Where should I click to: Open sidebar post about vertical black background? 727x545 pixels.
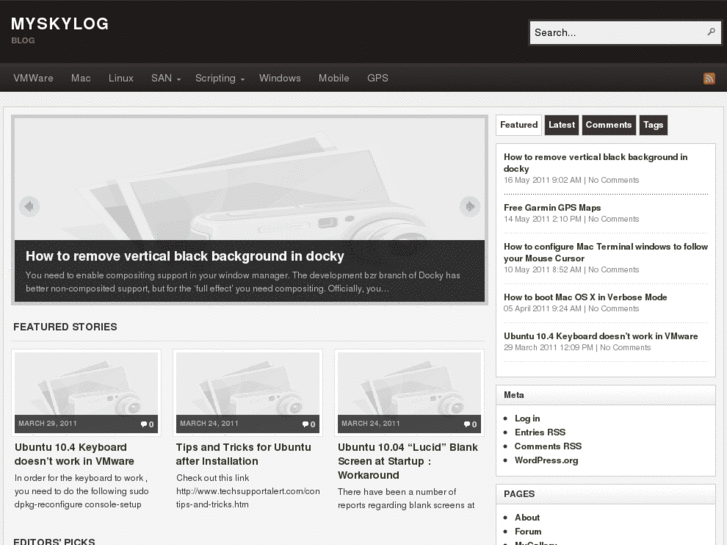pos(595,163)
